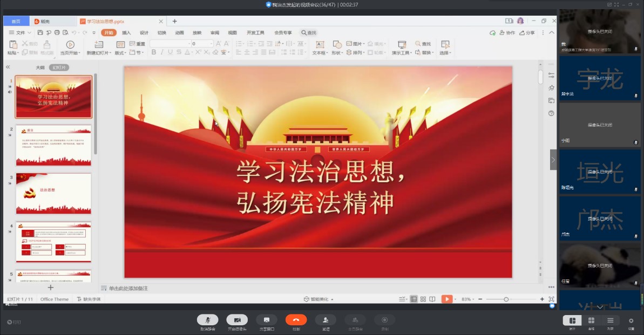The width and height of the screenshot is (644, 335).
Task: Open the 版式 layout dropdown
Action: [120, 53]
